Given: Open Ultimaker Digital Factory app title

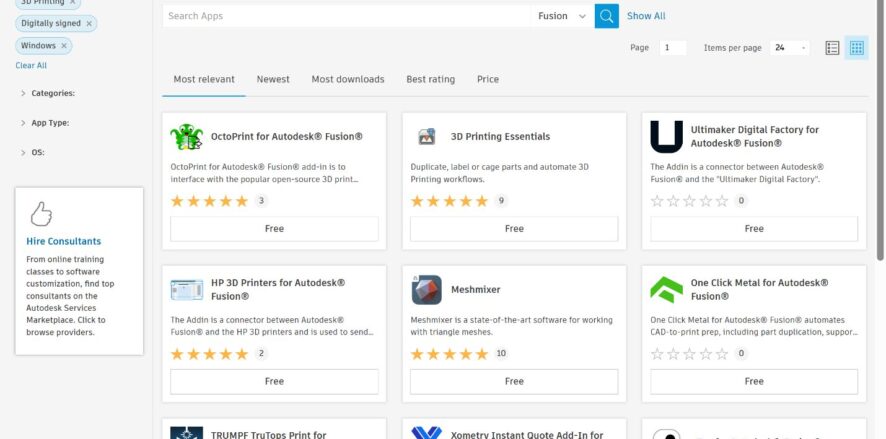Looking at the screenshot, I should tap(754, 137).
